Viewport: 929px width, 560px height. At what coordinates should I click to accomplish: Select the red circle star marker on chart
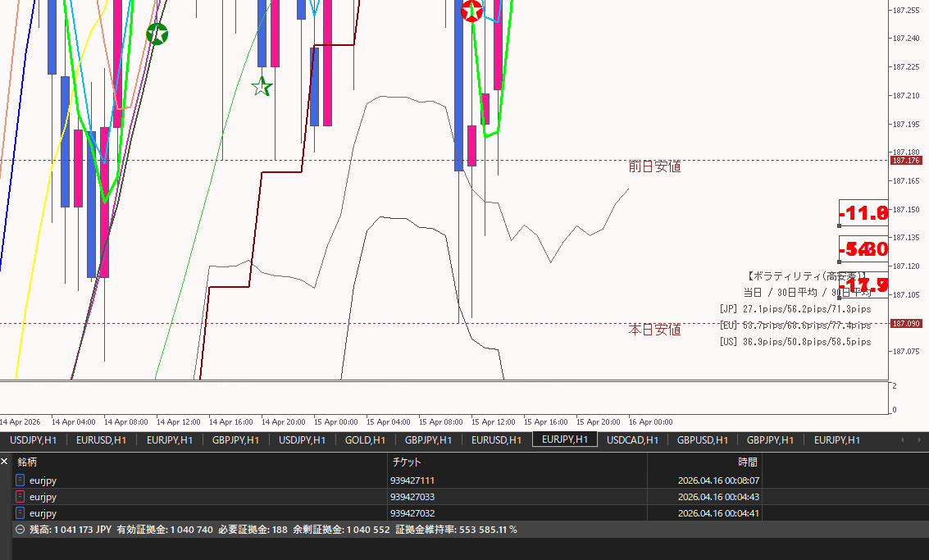tap(472, 11)
